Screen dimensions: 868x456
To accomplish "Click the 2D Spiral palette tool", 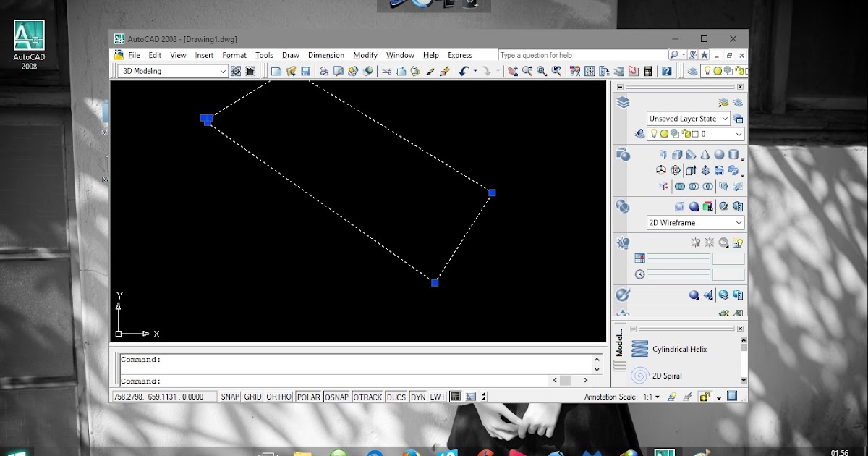I will 658,376.
